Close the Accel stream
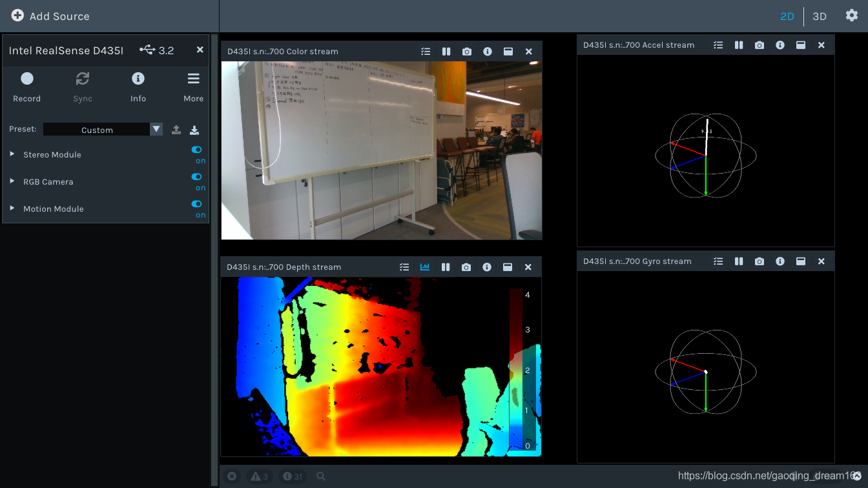Viewport: 868px width, 488px height. pyautogui.click(x=821, y=45)
